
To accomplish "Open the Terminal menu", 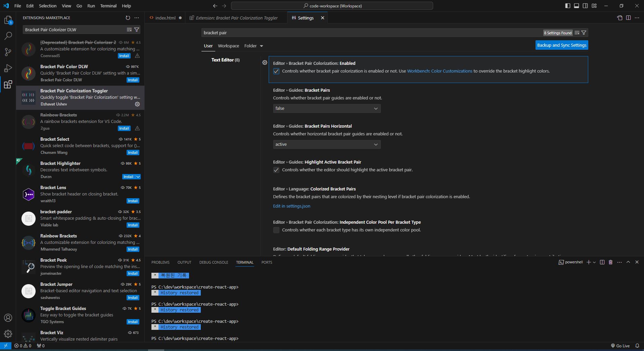I will (x=108, y=6).
